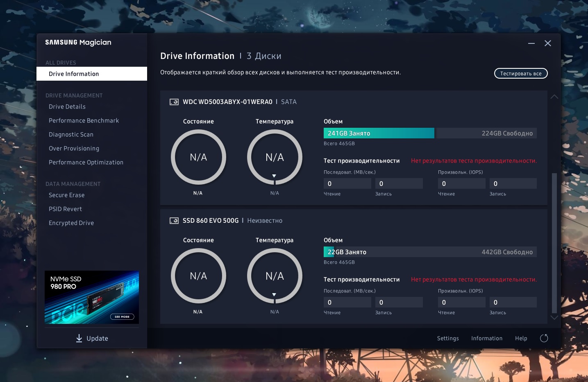Click the 3 Диски drive count text
Image resolution: width=588 pixels, height=382 pixels.
pyautogui.click(x=264, y=56)
